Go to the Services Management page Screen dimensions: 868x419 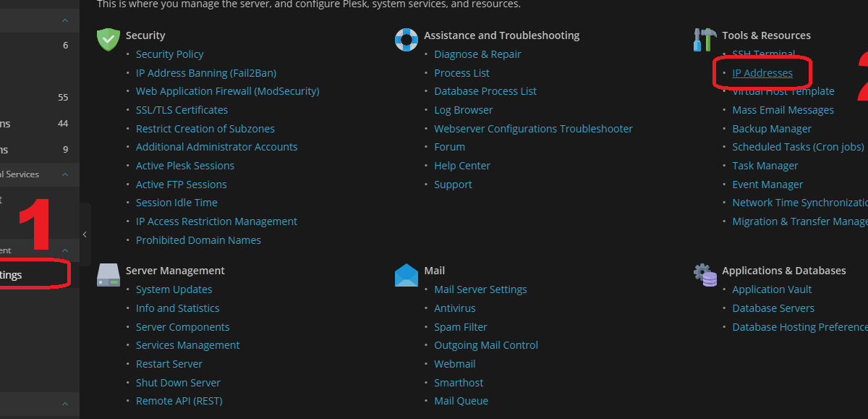tap(187, 345)
